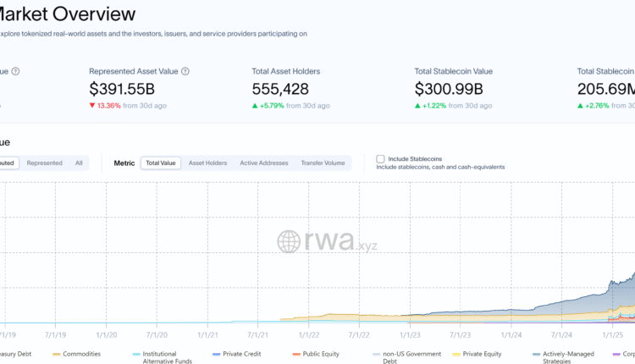The height and width of the screenshot is (364, 635).
Task: Click the Total Asset Holders 555,428 figure
Action: (280, 88)
